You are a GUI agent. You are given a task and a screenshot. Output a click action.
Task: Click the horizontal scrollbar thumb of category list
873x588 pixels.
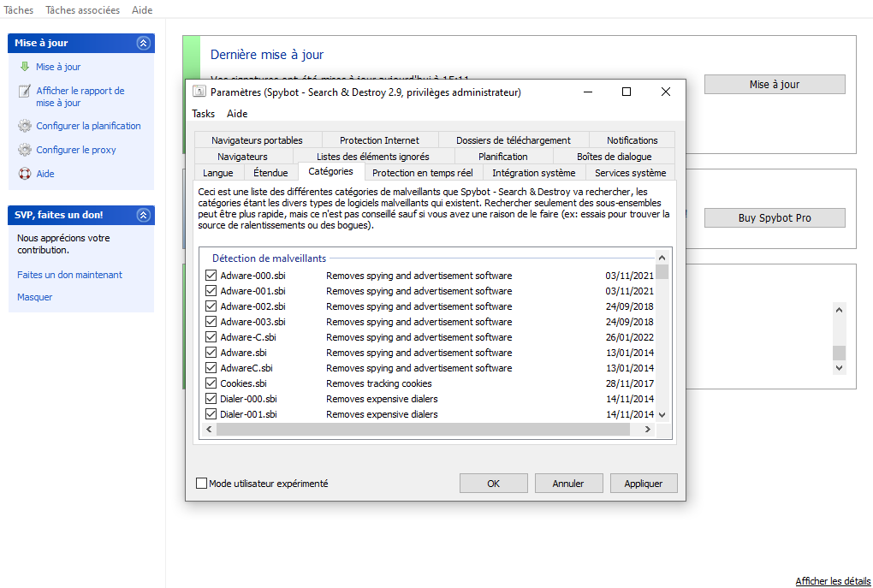point(423,430)
